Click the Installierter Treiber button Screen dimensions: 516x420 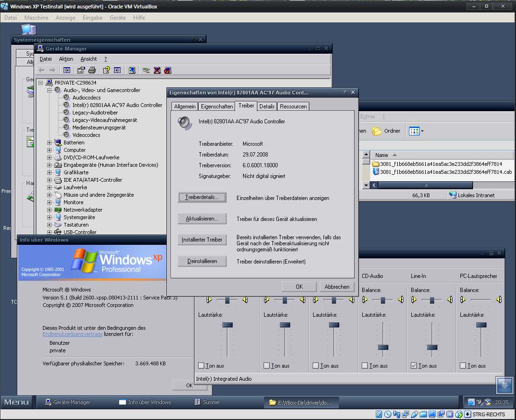pyautogui.click(x=202, y=240)
